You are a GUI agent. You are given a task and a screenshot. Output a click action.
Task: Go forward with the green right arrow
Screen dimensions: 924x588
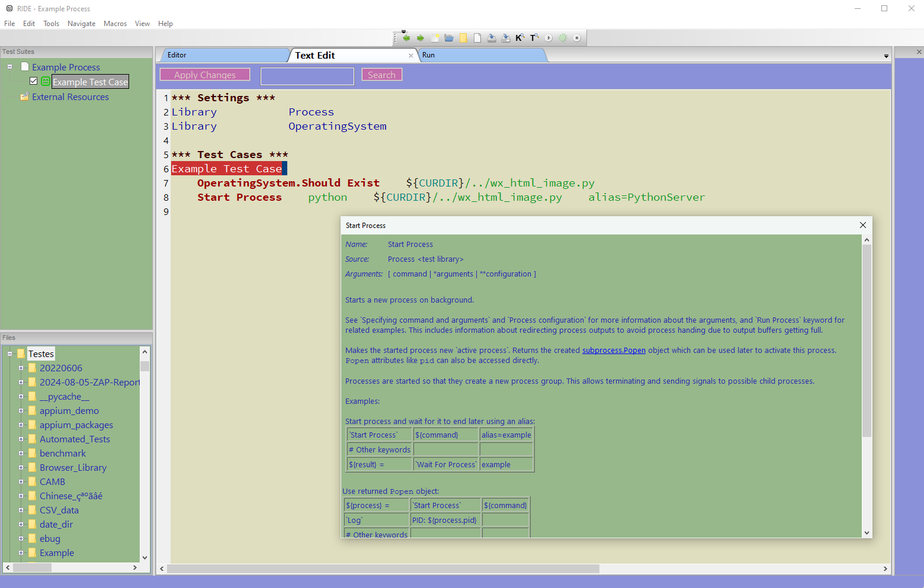421,38
